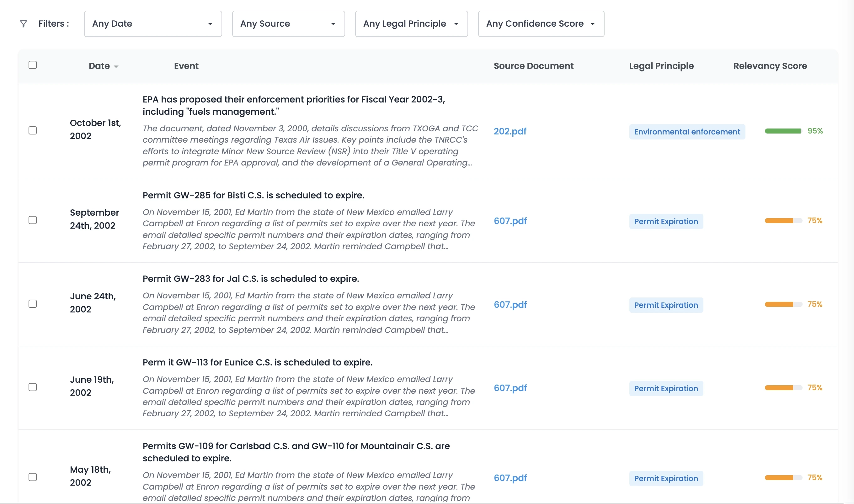854x504 pixels.
Task: Click the EPA enforcement priorities event title
Action: point(294,105)
